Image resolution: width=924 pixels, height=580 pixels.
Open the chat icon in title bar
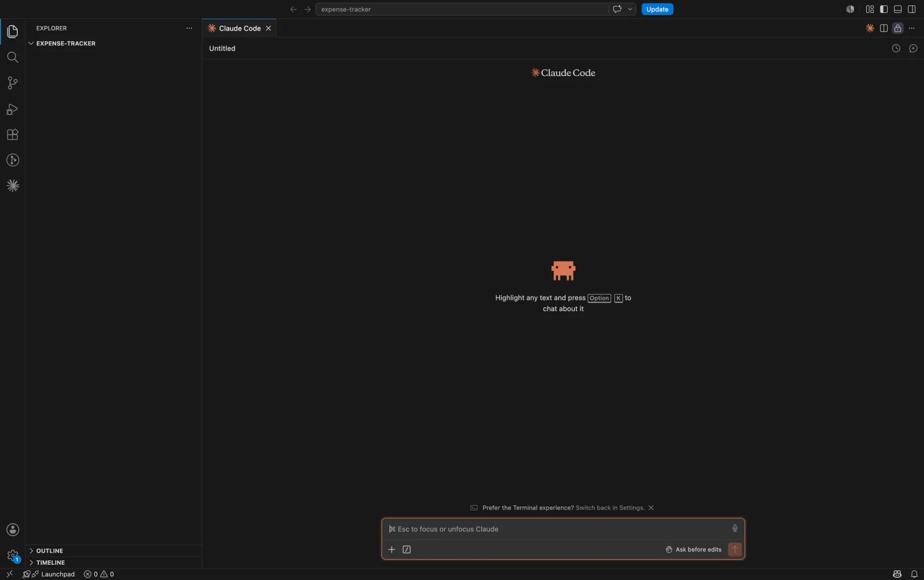[617, 9]
